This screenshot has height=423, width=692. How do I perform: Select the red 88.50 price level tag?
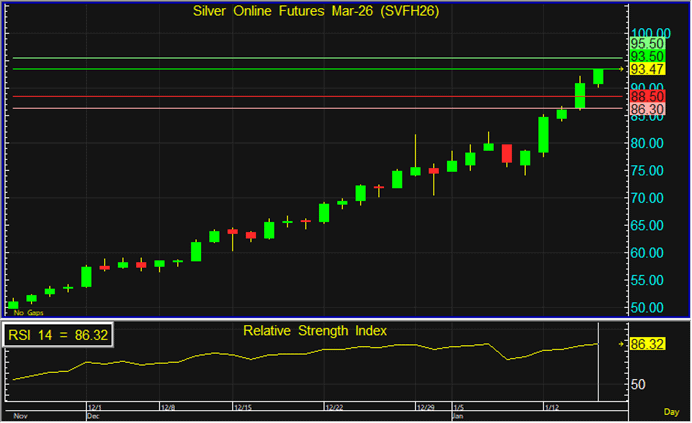pos(647,95)
